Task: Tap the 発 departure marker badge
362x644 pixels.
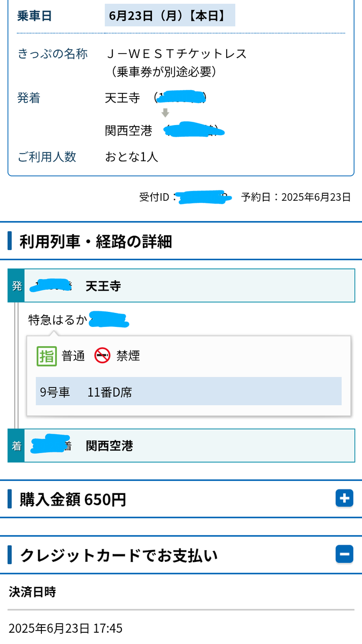Action: pyautogui.click(x=16, y=286)
